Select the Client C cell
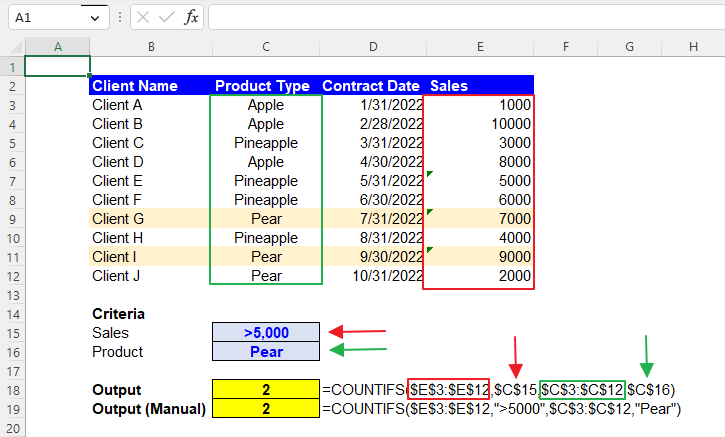 tap(151, 143)
